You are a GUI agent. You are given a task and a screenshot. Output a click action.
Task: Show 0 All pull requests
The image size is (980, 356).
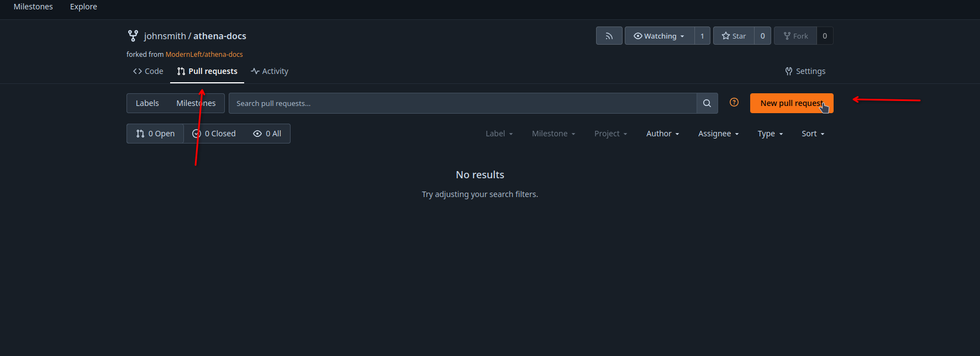pos(267,134)
